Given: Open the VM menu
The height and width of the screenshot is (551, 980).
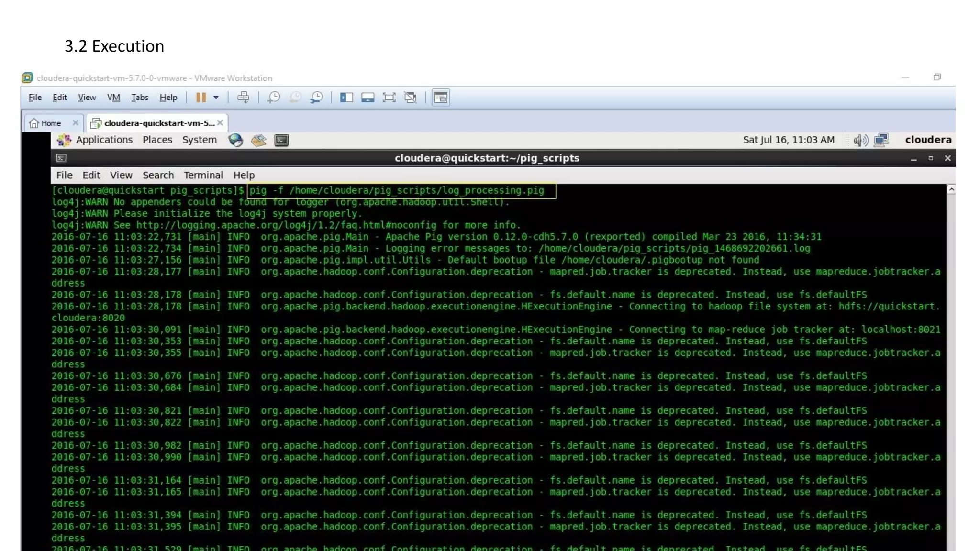Looking at the screenshot, I should coord(113,98).
